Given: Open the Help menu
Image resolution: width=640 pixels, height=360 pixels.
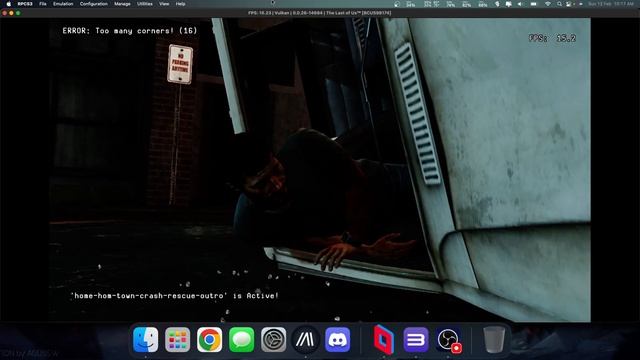Looking at the screenshot, I should tap(180, 4).
